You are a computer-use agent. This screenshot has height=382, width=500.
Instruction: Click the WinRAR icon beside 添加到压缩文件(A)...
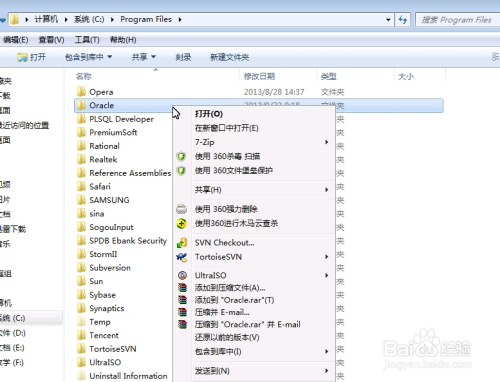[182, 288]
